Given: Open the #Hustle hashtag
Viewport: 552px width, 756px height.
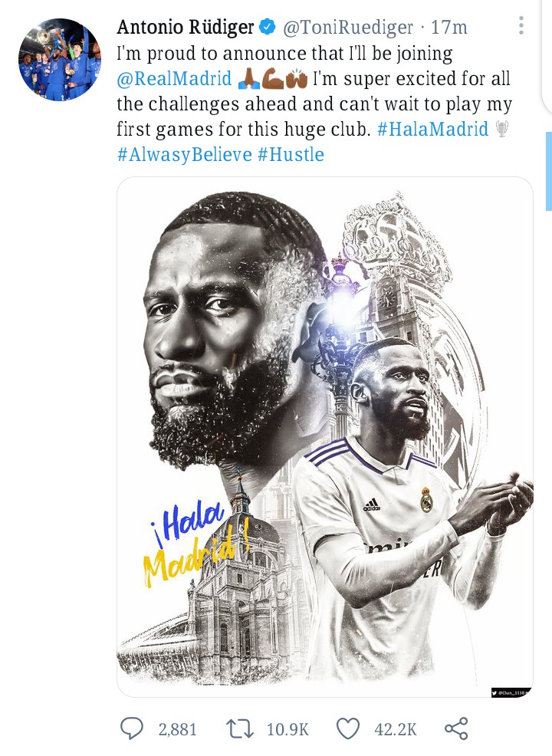Looking at the screenshot, I should 291,154.
